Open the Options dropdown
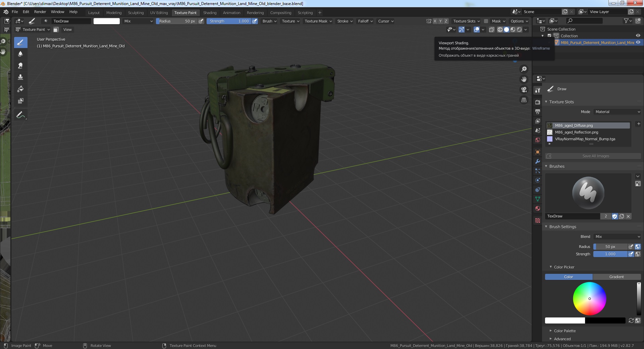The width and height of the screenshot is (644, 349). [519, 21]
